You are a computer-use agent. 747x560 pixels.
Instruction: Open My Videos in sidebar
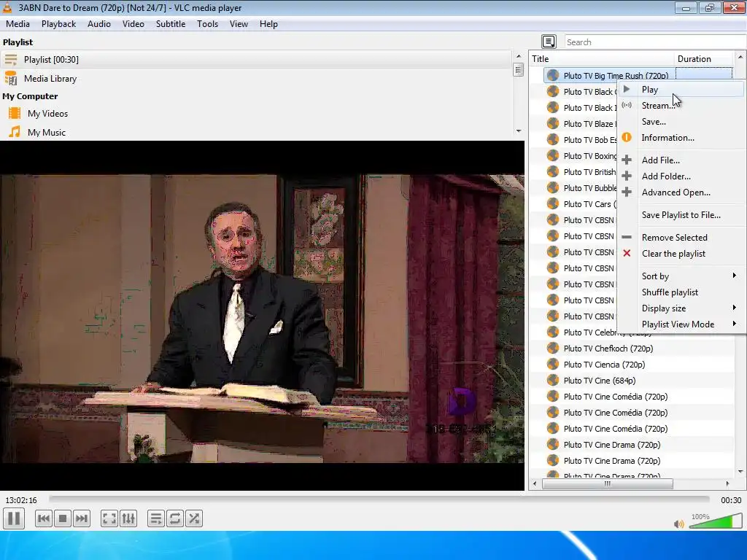pos(256,113)
